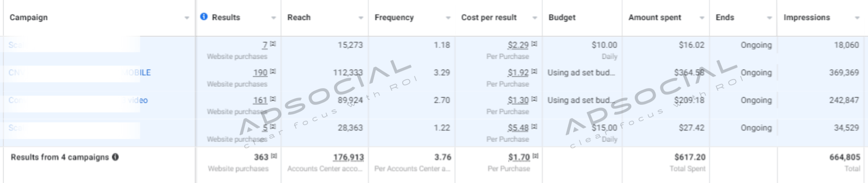This screenshot has width=868, height=183.
Task: Click attribution icon next to 190 website purchases
Action: pyautogui.click(x=273, y=72)
